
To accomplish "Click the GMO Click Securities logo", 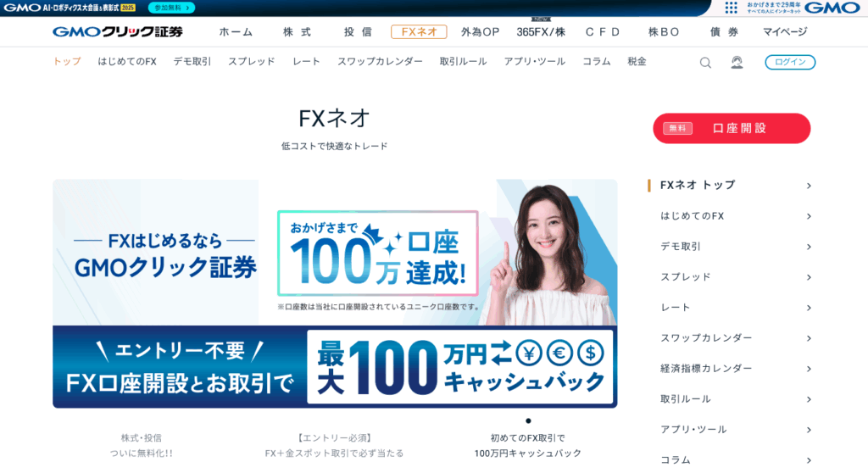I will [117, 31].
